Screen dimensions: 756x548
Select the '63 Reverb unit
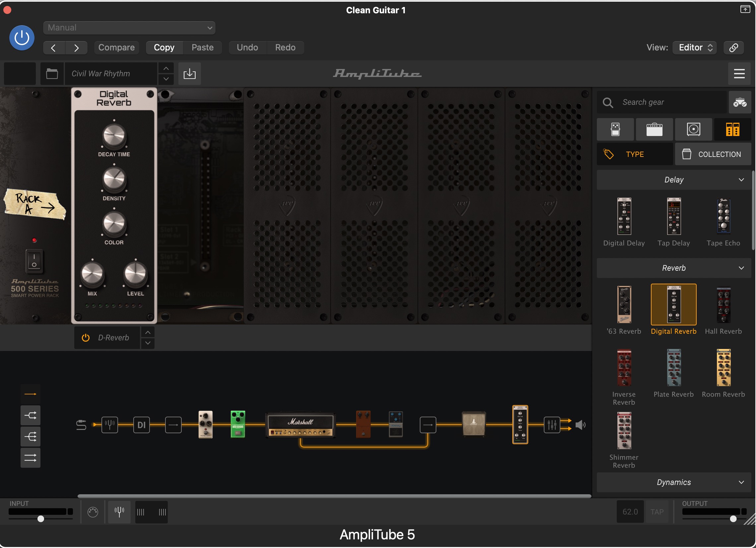pyautogui.click(x=624, y=309)
